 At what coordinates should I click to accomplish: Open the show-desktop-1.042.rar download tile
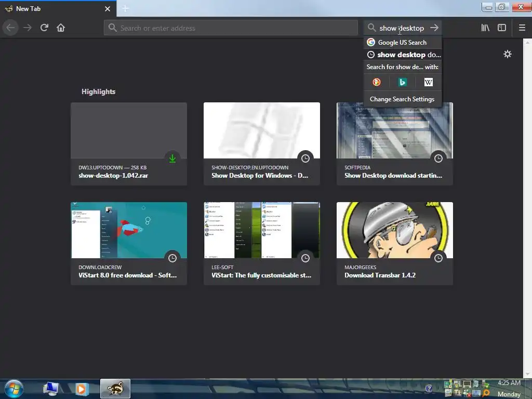(129, 144)
